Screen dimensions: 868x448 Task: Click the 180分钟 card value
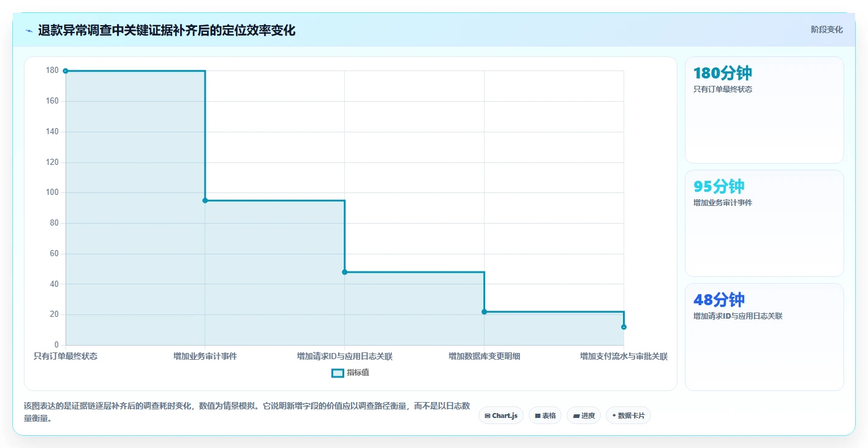[x=722, y=74]
